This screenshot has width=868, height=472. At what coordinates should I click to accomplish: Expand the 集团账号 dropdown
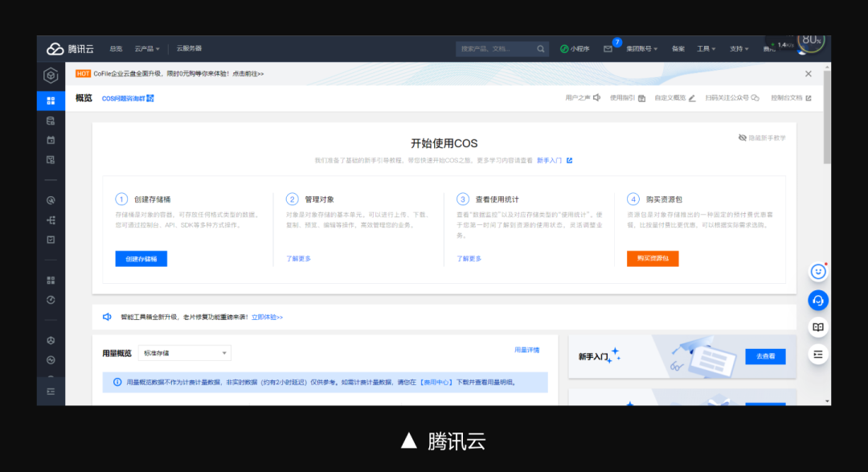(x=642, y=49)
